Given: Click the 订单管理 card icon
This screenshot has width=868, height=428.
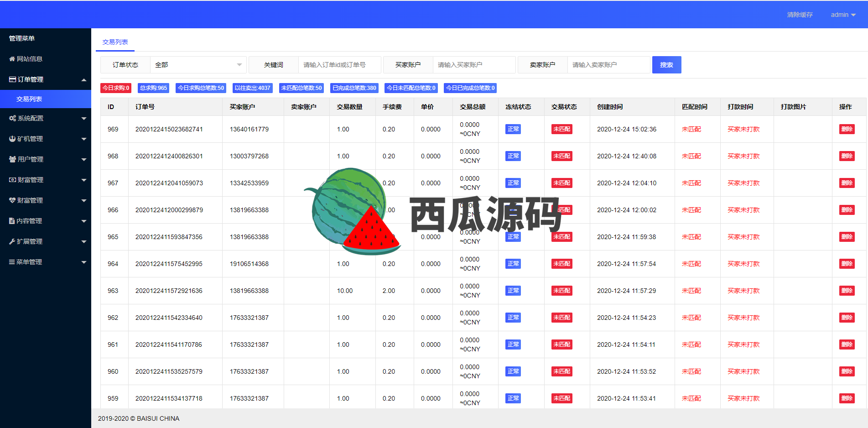Looking at the screenshot, I should click(x=12, y=79).
